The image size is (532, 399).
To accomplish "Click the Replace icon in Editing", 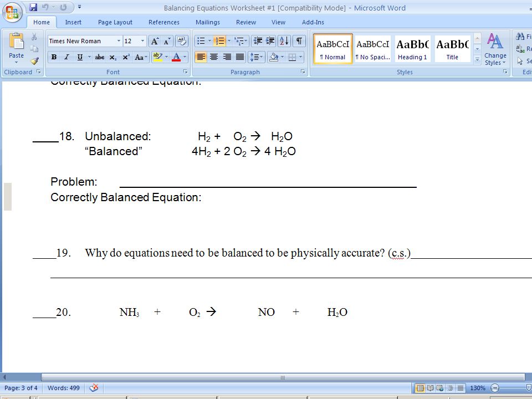I will 520,49.
